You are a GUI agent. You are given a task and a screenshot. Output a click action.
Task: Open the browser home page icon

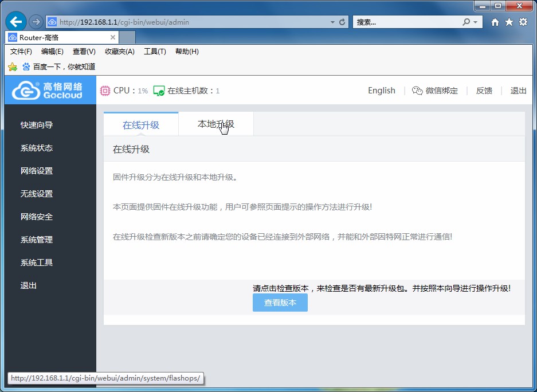[x=495, y=22]
